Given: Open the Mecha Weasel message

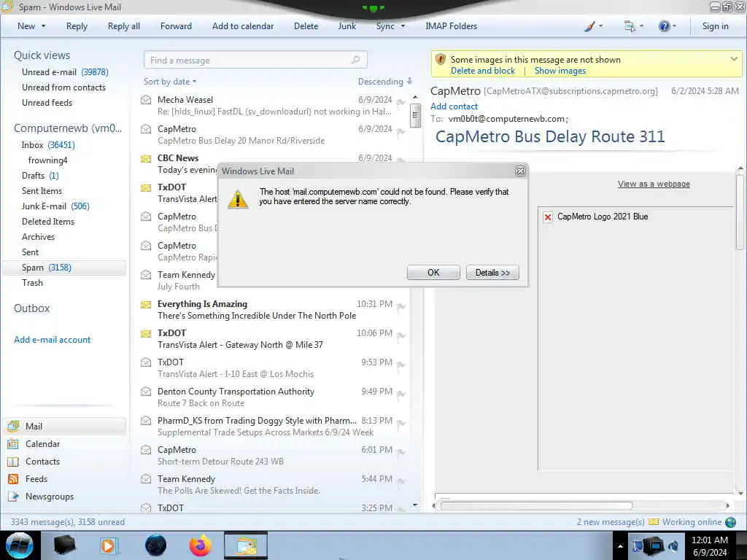Looking at the screenshot, I should click(274, 105).
